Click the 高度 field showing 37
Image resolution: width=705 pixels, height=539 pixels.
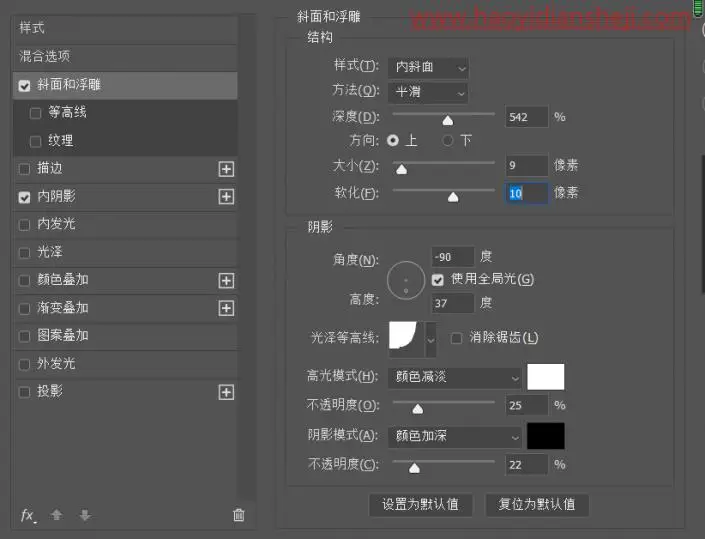point(453,303)
